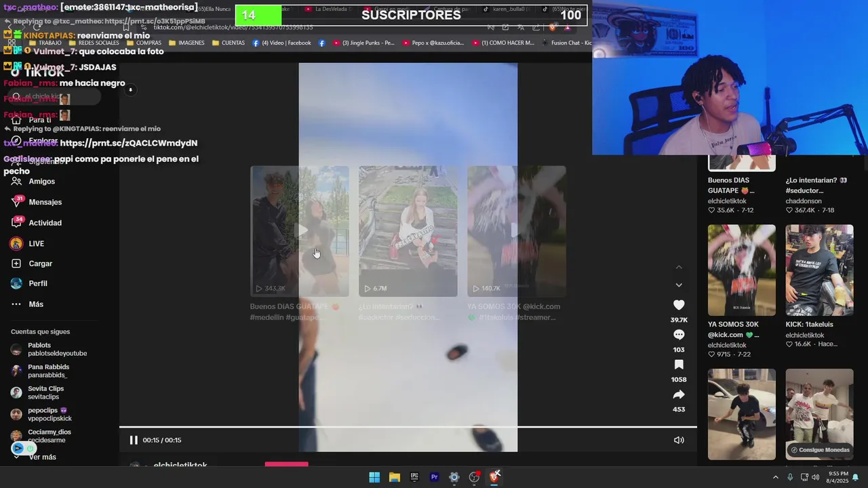Open IMAGENES bookmark folder
Image resolution: width=868 pixels, height=488 pixels.
[x=186, y=43]
